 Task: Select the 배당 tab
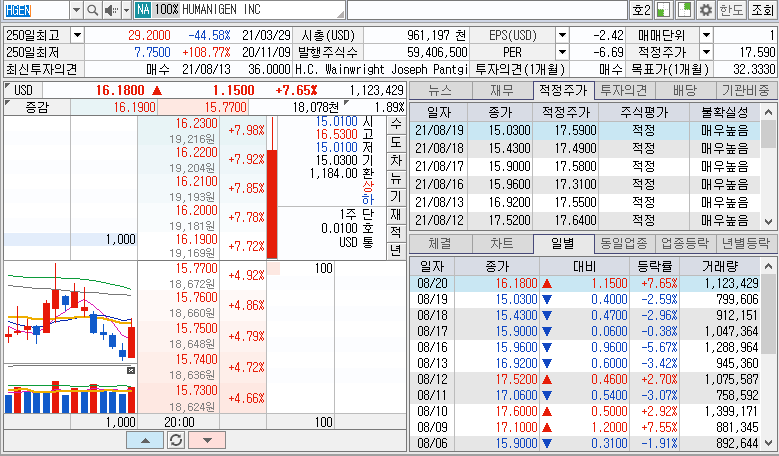(x=685, y=90)
